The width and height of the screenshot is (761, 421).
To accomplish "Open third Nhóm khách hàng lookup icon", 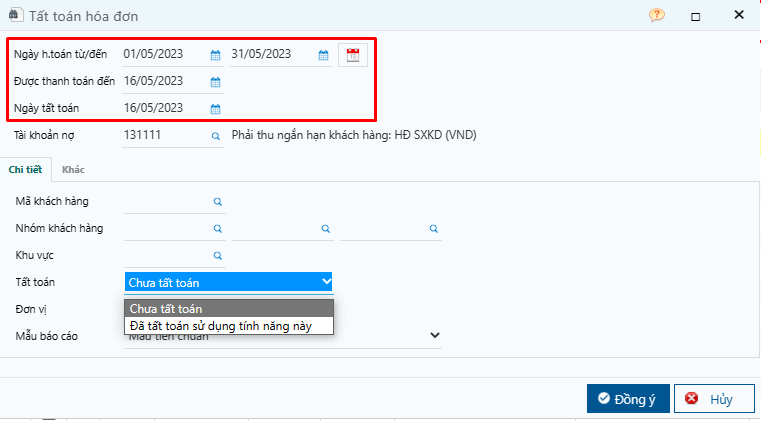I will click(434, 229).
